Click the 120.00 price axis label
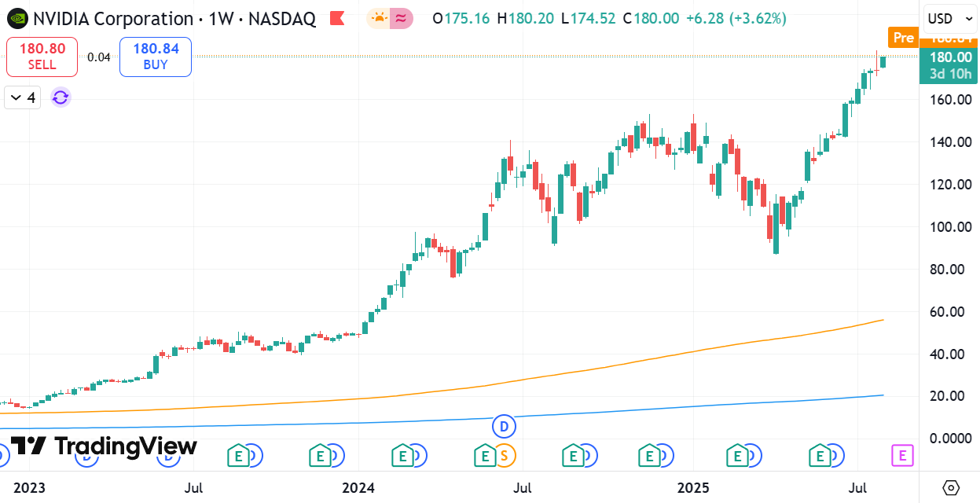Screen dimensions: 980x503 pos(951,185)
